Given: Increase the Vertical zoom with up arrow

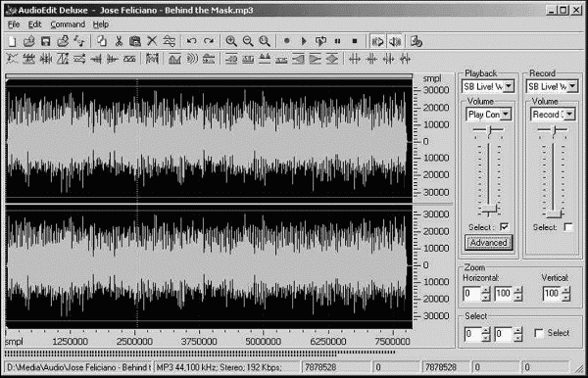Looking at the screenshot, I should pos(566,290).
